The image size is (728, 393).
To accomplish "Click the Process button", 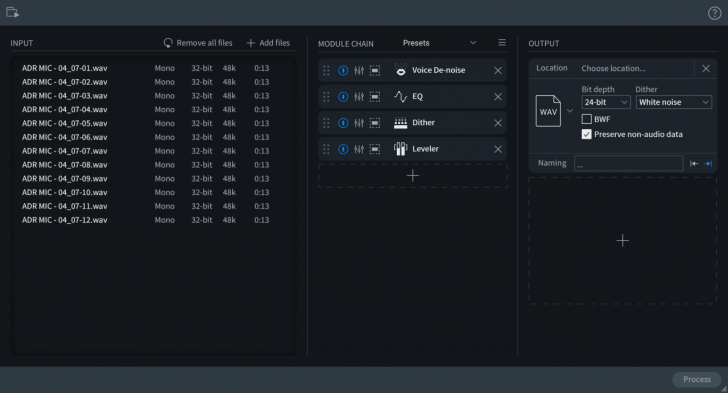I will point(696,380).
